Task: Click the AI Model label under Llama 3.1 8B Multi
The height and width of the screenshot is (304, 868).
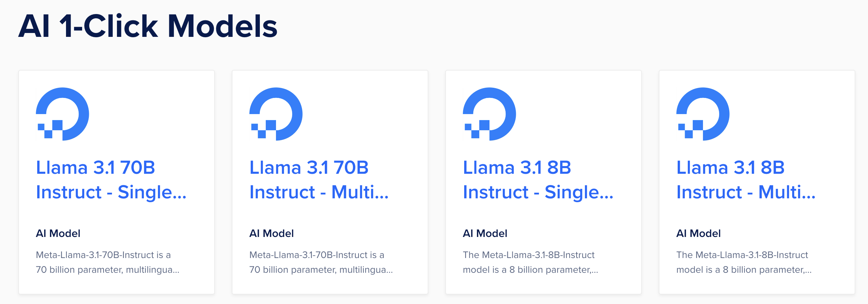Action: pos(699,233)
